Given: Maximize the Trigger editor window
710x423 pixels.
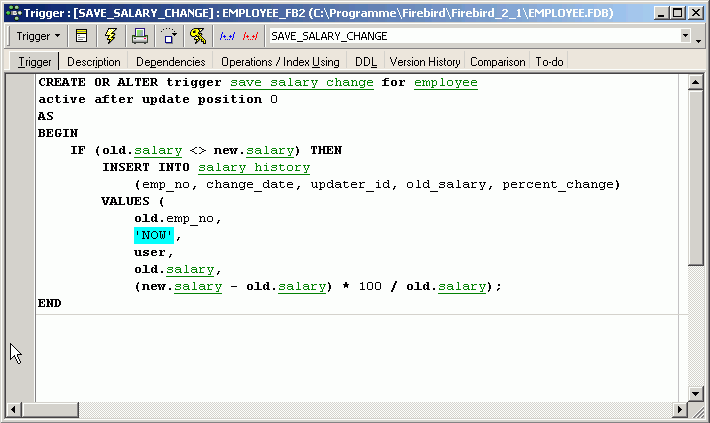Looking at the screenshot, I should pos(678,13).
